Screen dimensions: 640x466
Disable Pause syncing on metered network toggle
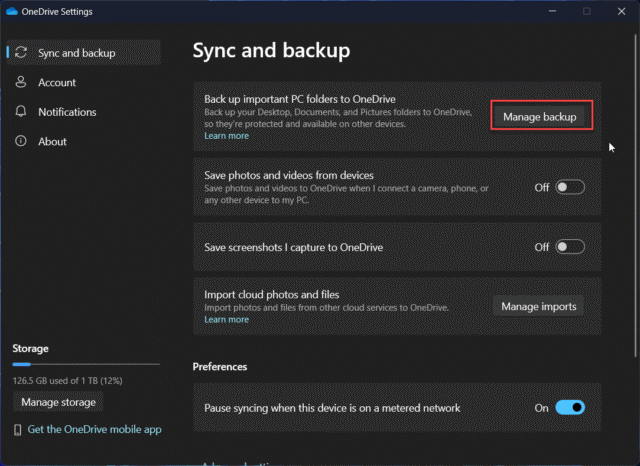tap(570, 408)
